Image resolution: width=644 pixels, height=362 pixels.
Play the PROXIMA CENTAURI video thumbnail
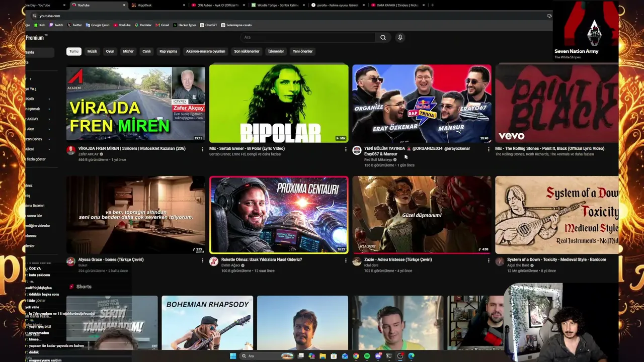tap(279, 215)
